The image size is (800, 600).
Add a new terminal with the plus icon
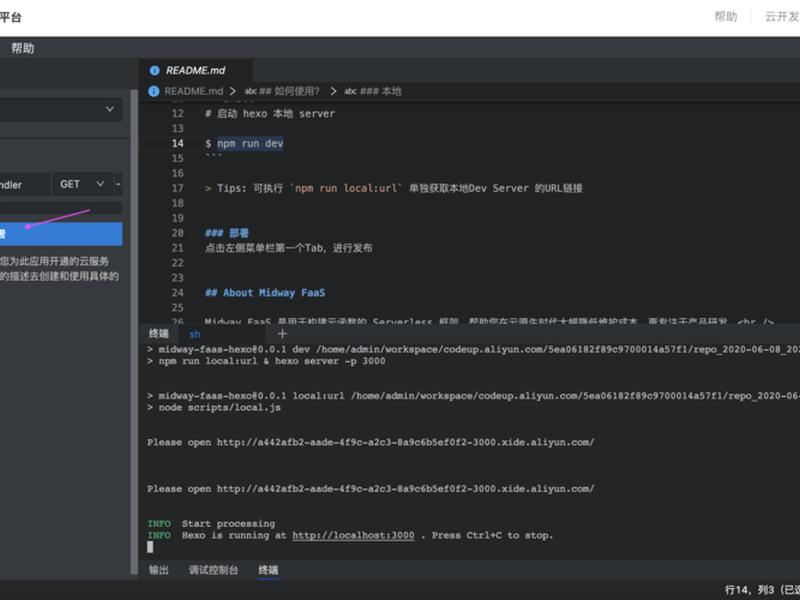282,334
